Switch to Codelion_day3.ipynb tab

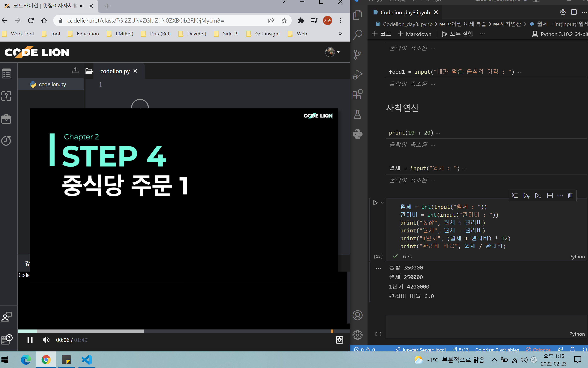pyautogui.click(x=405, y=12)
